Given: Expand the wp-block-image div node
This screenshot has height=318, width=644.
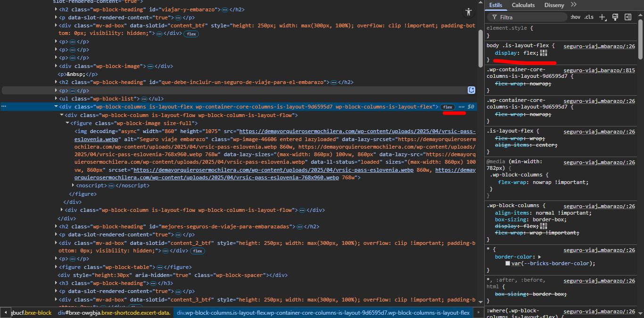Looking at the screenshot, I should [x=56, y=67].
